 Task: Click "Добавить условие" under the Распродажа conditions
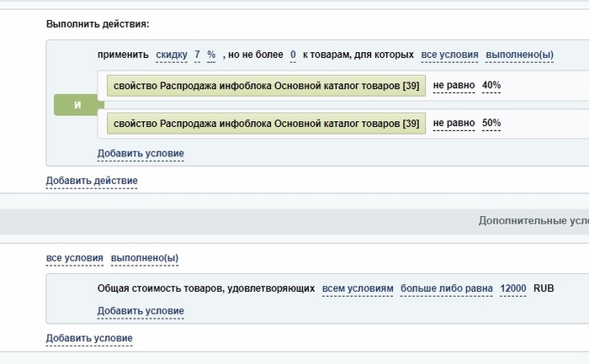pyautogui.click(x=141, y=154)
